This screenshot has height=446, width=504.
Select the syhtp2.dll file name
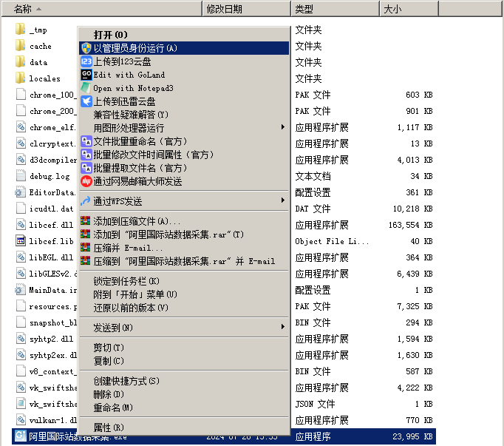pyautogui.click(x=51, y=339)
